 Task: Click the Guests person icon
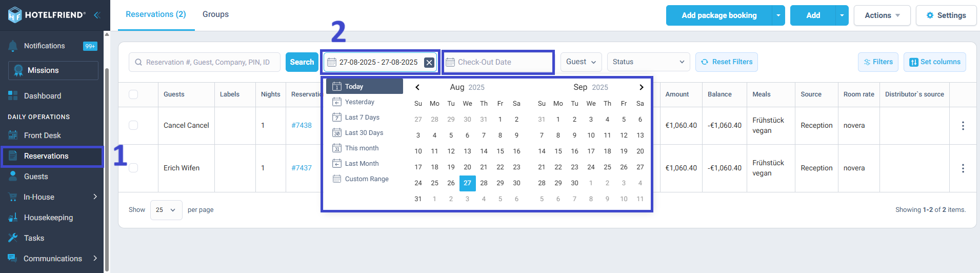(x=13, y=177)
